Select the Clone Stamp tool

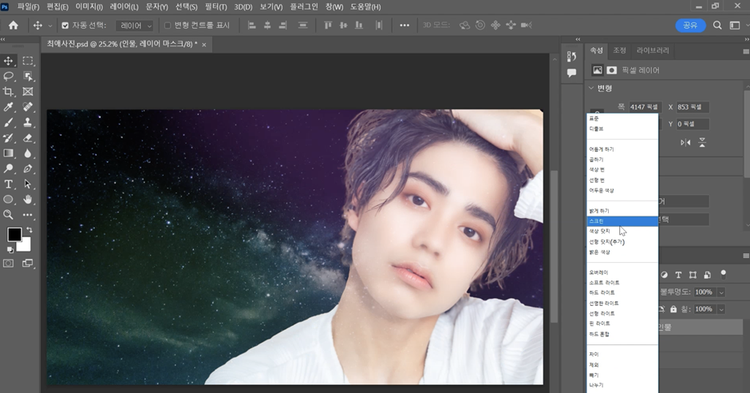point(28,122)
